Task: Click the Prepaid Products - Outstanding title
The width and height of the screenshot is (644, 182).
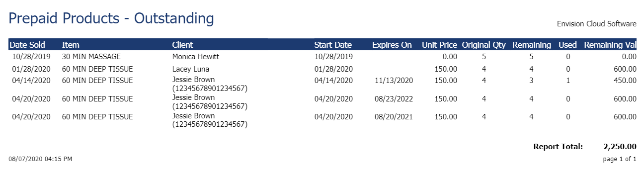Action: [x=111, y=19]
